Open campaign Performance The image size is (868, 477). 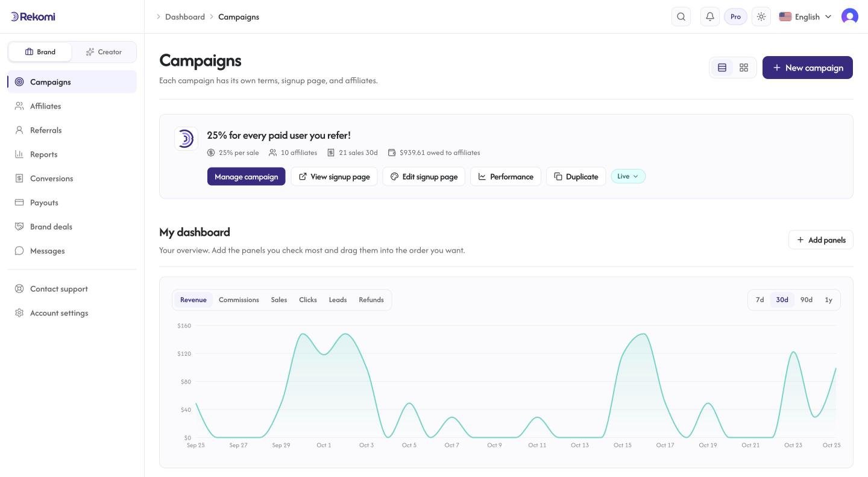(506, 177)
